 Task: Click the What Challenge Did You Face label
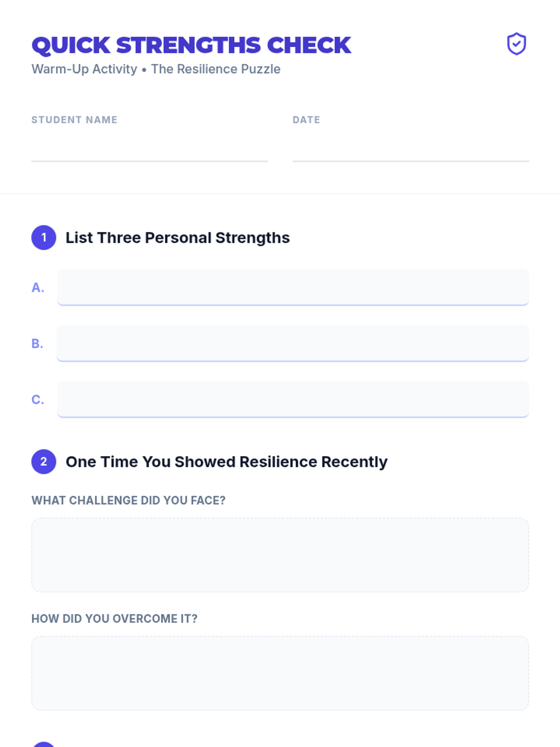pyautogui.click(x=128, y=500)
